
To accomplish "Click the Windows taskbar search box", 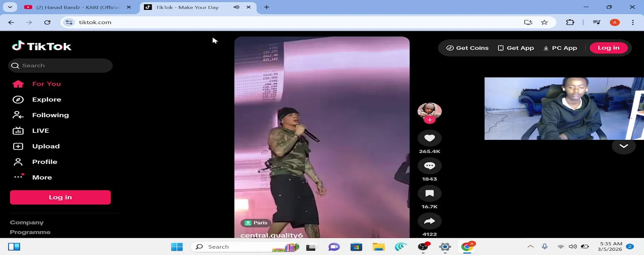I will [x=245, y=247].
